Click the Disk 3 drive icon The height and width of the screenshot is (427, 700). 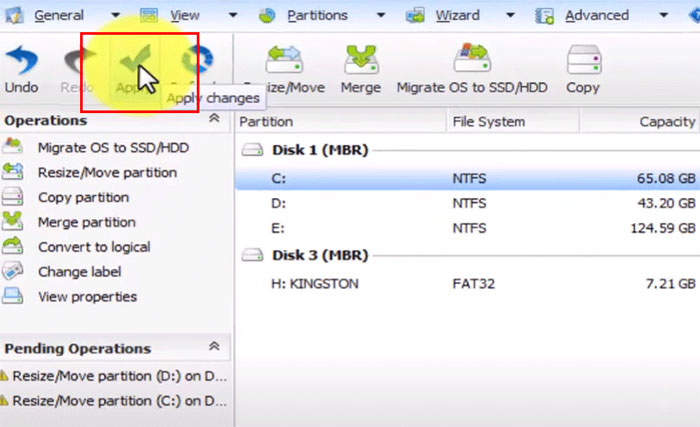252,255
